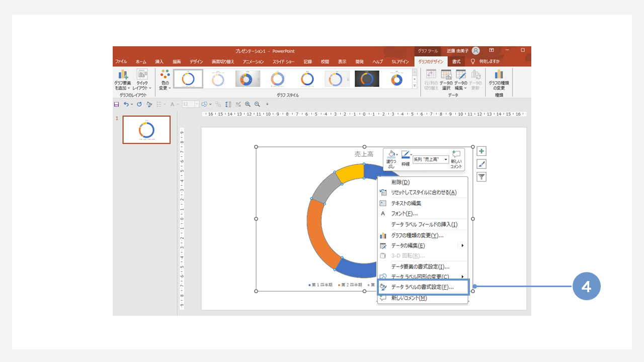The image size is (644, 362).
Task: Select slide 1 thumbnail in the panel
Action: [146, 130]
